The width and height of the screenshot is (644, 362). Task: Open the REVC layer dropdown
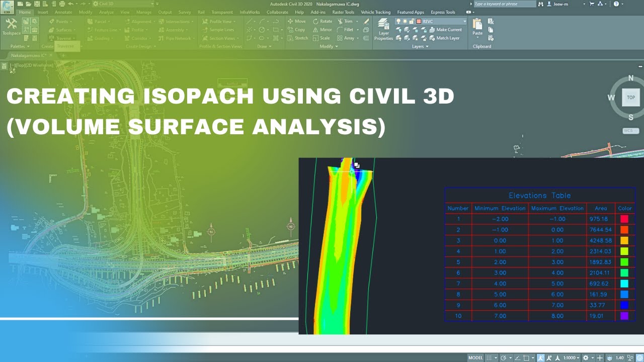click(x=464, y=22)
